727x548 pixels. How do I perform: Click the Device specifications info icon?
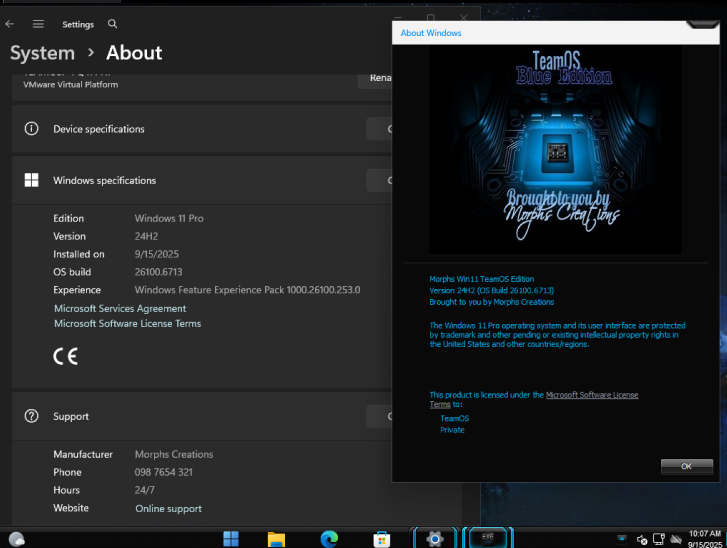(x=32, y=128)
